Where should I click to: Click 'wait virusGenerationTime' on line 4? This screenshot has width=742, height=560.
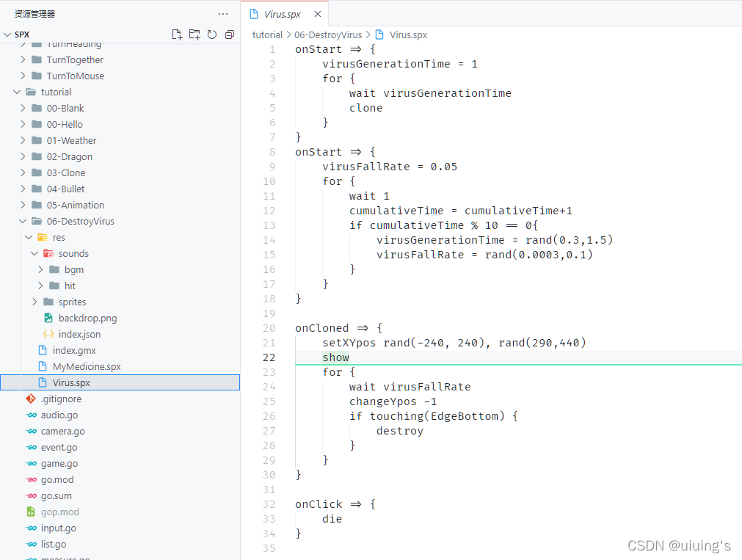coord(430,93)
